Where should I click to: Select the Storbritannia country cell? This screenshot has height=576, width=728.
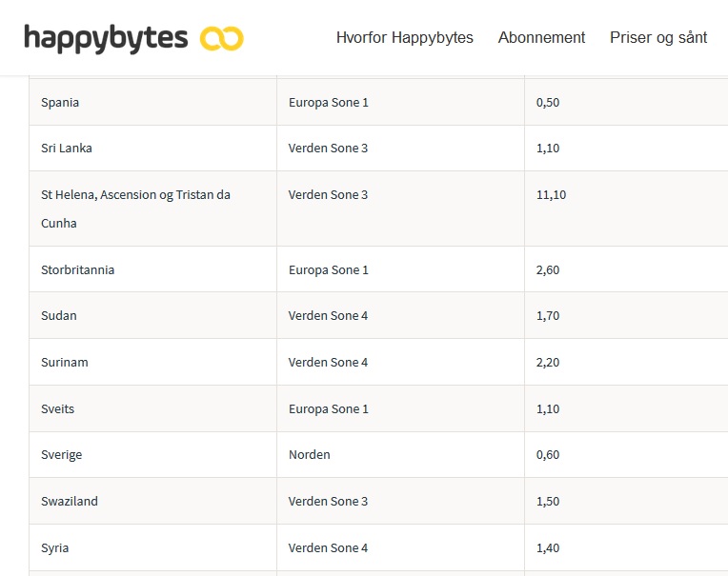152,269
